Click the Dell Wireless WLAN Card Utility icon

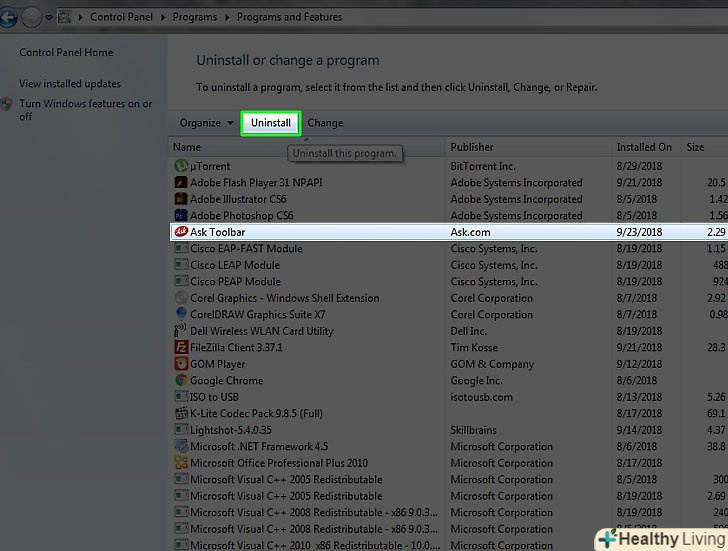click(181, 331)
